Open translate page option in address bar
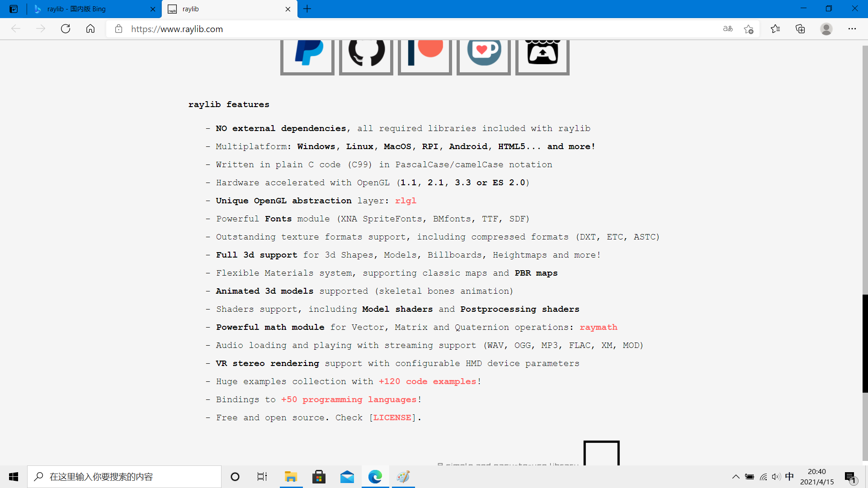The image size is (868, 488). coord(728,29)
